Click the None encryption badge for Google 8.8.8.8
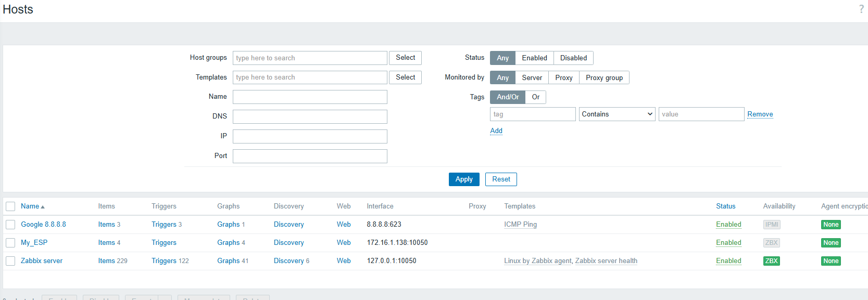Image resolution: width=868 pixels, height=300 pixels. click(831, 225)
